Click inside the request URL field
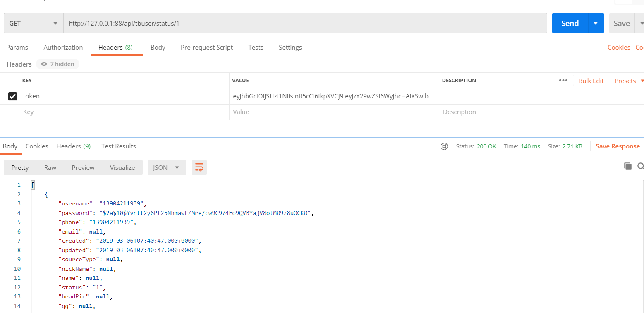The height and width of the screenshot is (315, 644). point(290,23)
